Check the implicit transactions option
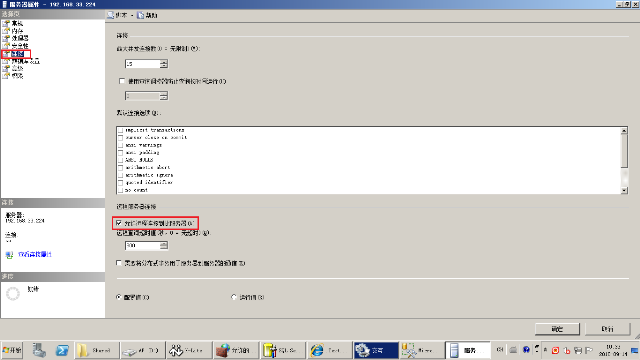Viewport: 640px width, 360px height. pyautogui.click(x=120, y=130)
